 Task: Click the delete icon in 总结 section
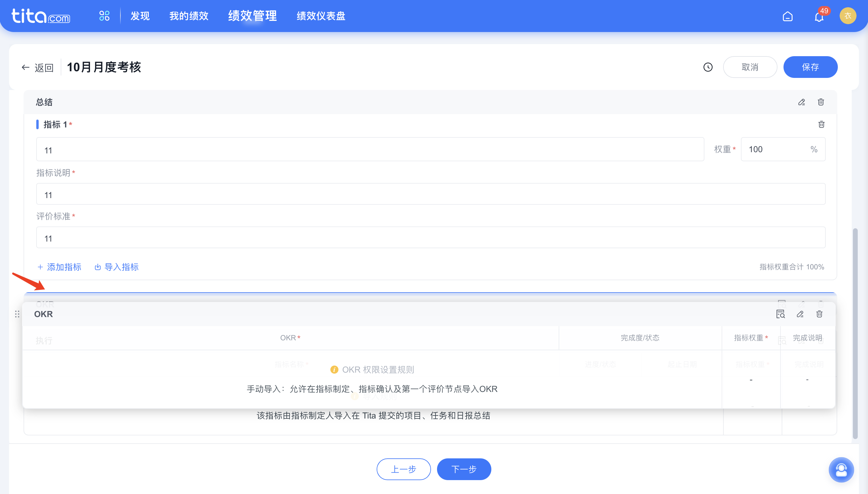click(x=822, y=101)
